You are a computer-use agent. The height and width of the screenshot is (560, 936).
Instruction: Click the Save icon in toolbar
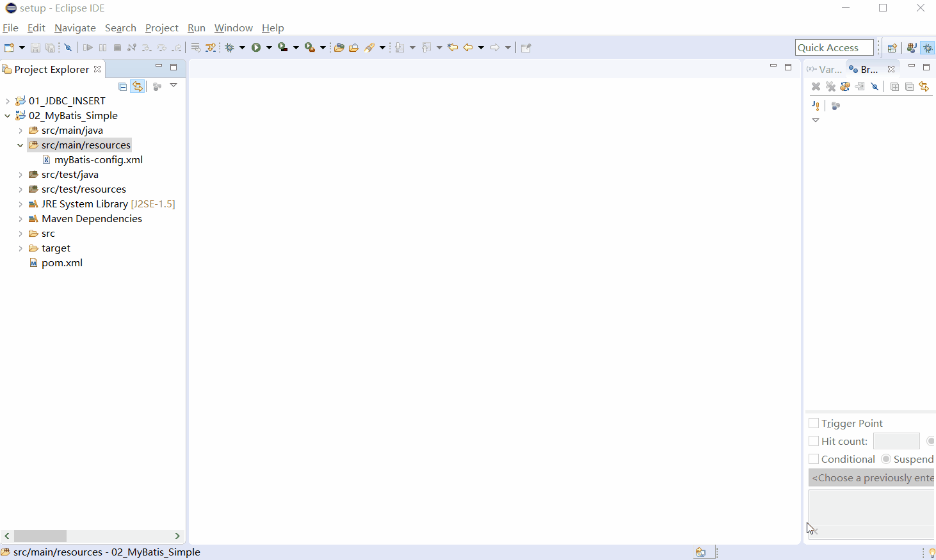click(35, 47)
